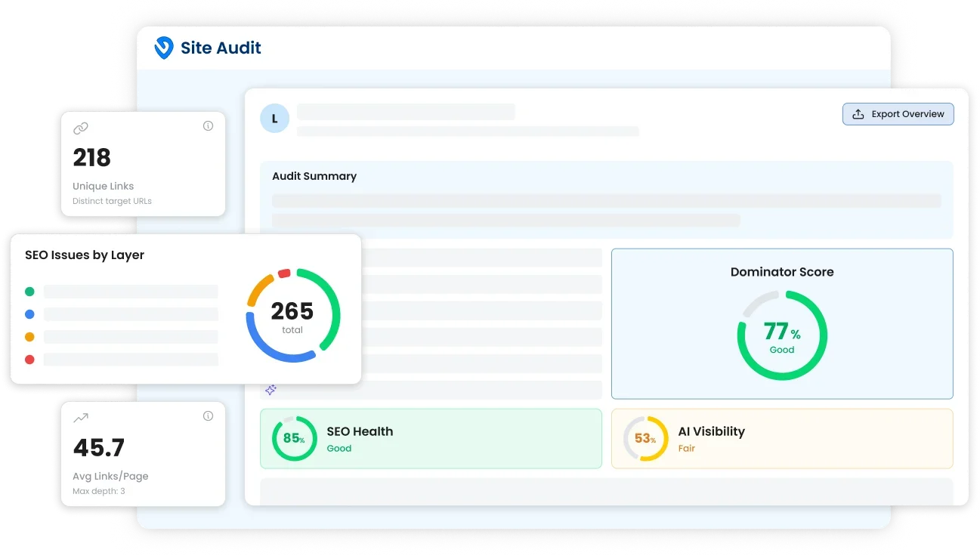Open the Dominator Score card
The image size is (980, 556).
(782, 323)
